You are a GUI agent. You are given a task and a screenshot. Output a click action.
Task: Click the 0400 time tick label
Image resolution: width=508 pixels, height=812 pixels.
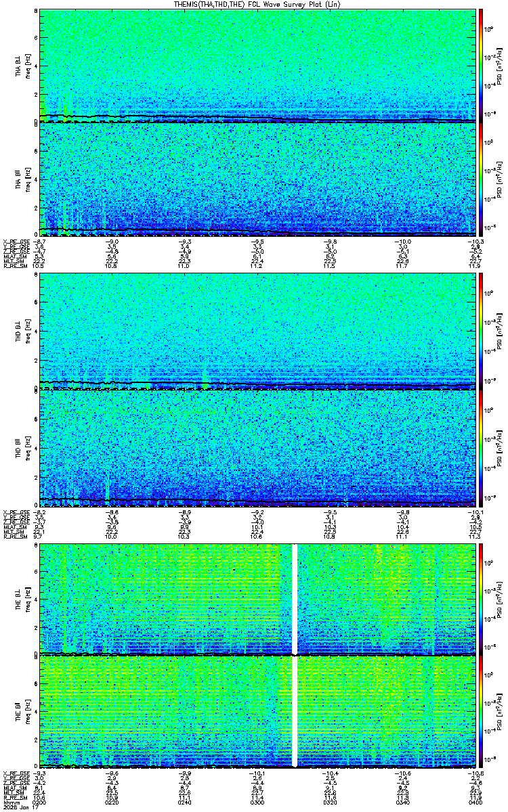[475, 802]
